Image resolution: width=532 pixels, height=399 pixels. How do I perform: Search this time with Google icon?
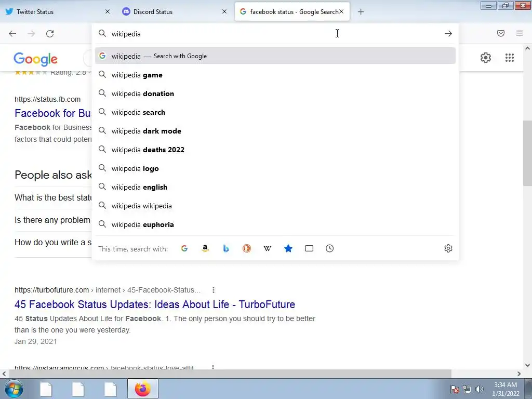[184, 248]
